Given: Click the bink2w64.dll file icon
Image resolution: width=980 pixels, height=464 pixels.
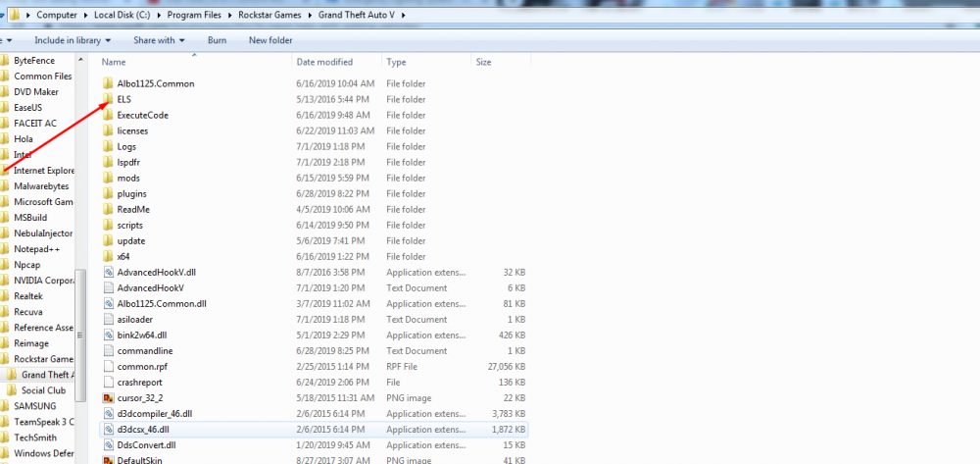Looking at the screenshot, I should click(x=108, y=335).
